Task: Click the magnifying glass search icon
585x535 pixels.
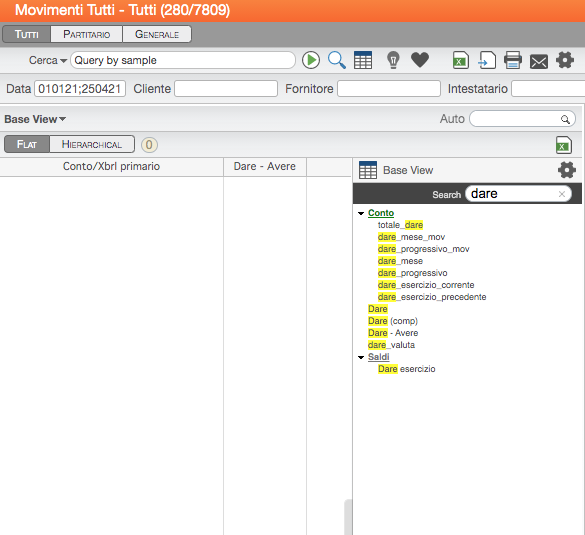Action: (337, 60)
